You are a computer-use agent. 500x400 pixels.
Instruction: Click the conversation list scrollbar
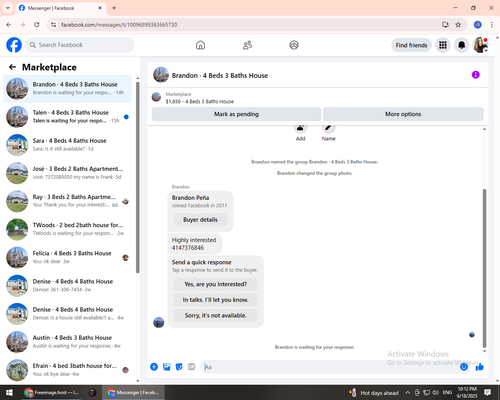pos(138,177)
